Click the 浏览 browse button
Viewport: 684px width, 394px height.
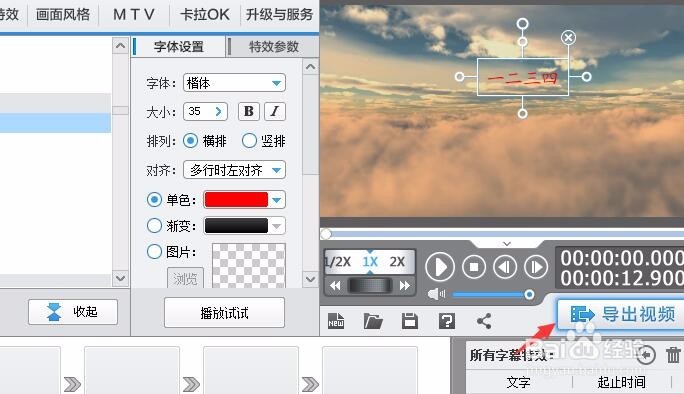pyautogui.click(x=185, y=278)
